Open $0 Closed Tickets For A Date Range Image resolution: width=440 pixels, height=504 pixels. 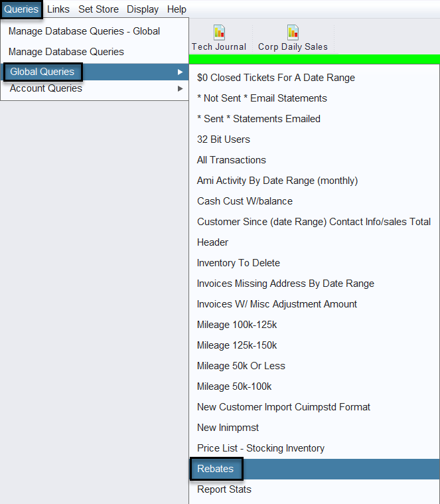276,78
